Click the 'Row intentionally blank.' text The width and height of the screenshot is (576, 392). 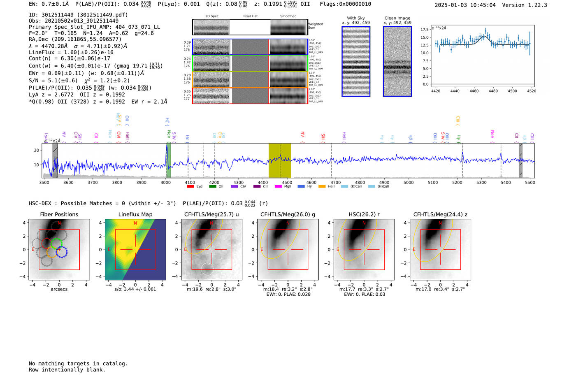coord(67,370)
